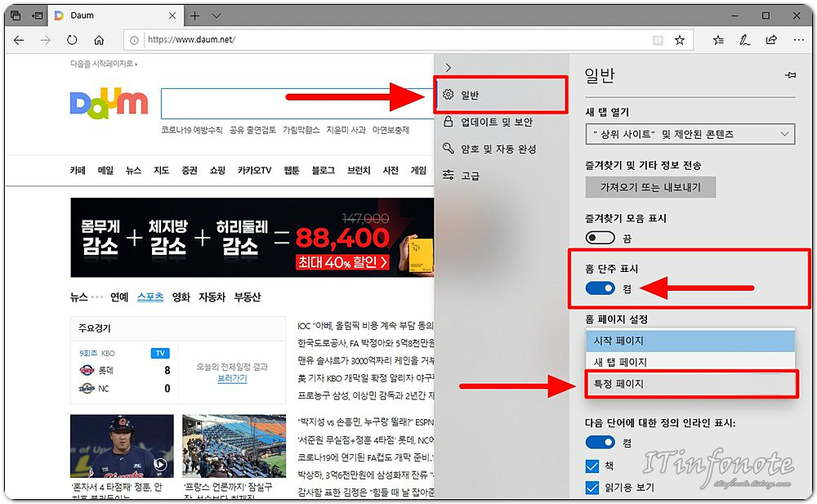The height and width of the screenshot is (504, 817).
Task: Open the 88,400 discount banner ad
Action: click(x=252, y=238)
